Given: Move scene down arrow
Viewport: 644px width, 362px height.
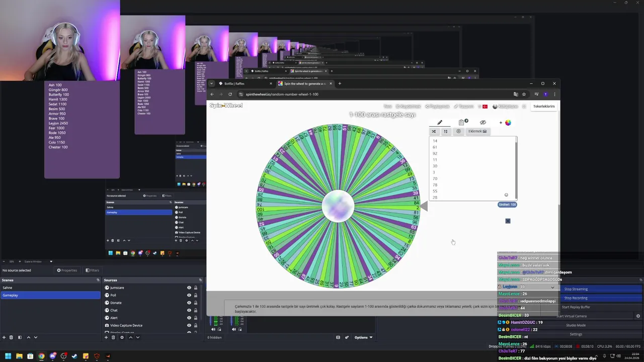Looking at the screenshot, I should [x=35, y=337].
